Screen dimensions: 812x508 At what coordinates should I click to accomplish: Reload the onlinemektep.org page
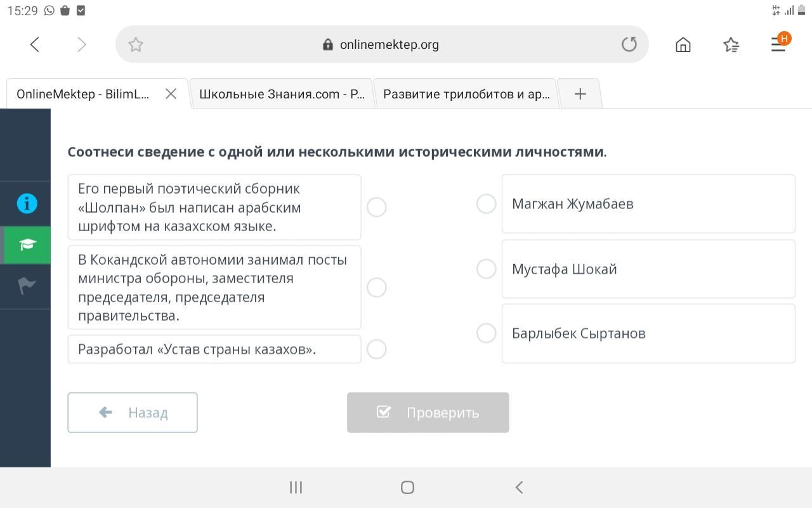pyautogui.click(x=629, y=44)
